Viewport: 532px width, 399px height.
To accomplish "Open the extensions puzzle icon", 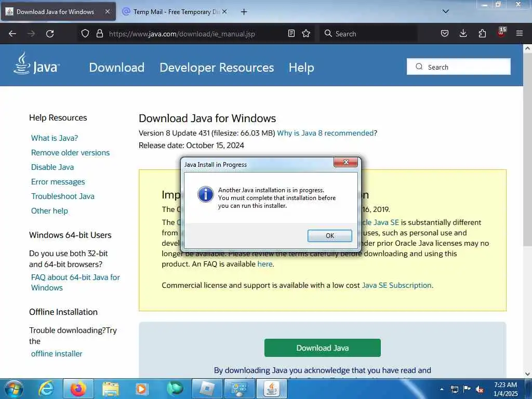I will click(482, 33).
